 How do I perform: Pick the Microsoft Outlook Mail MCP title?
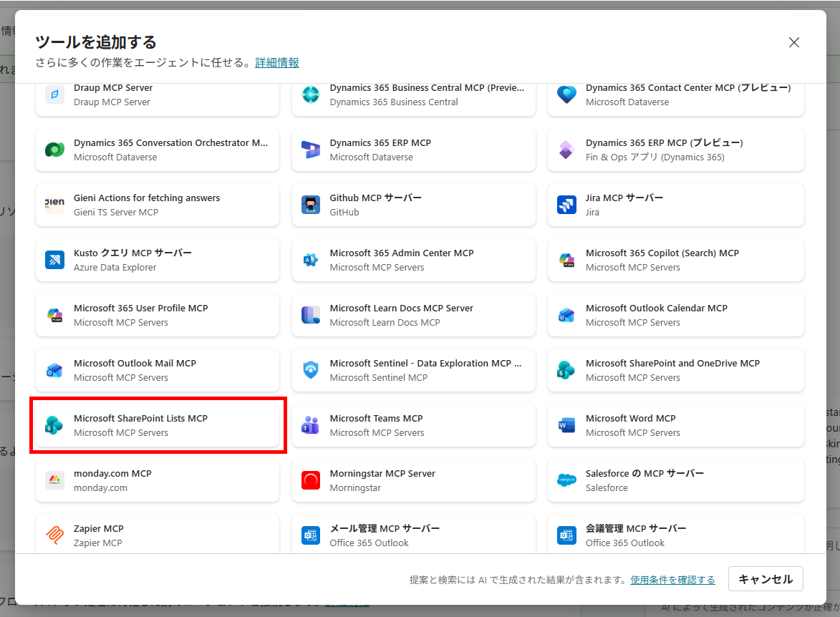point(135,363)
